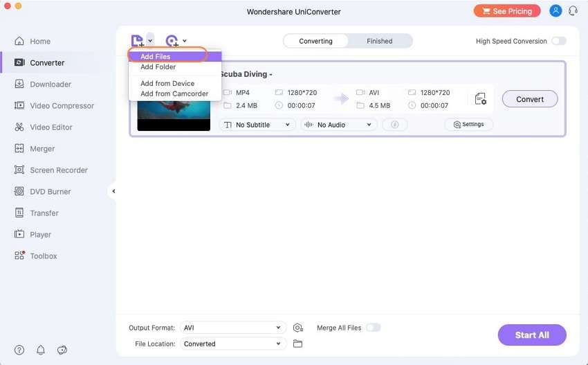
Task: Open Screen Recorder icon
Action: click(19, 170)
